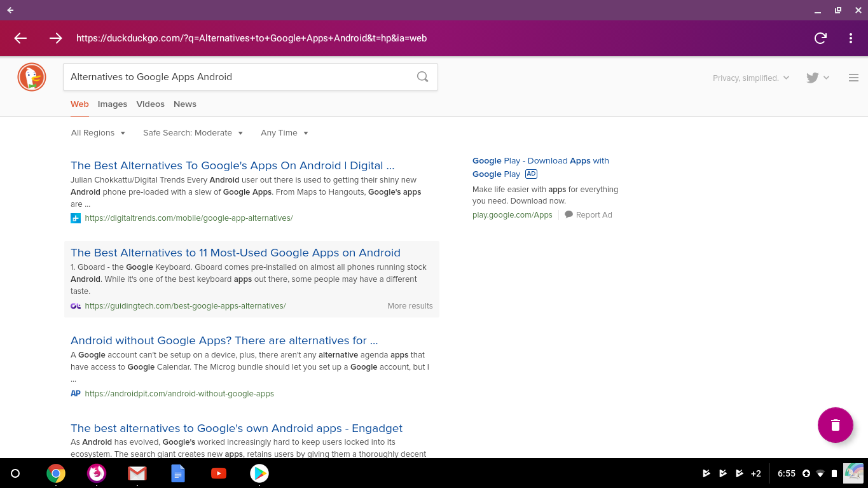This screenshot has height=488, width=868.
Task: Open Google Docs from the shelf
Action: 178,473
